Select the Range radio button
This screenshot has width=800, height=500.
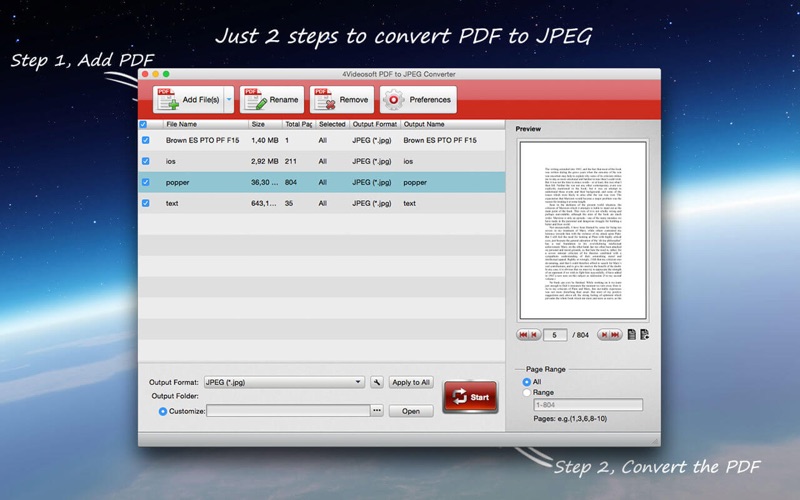pos(527,393)
